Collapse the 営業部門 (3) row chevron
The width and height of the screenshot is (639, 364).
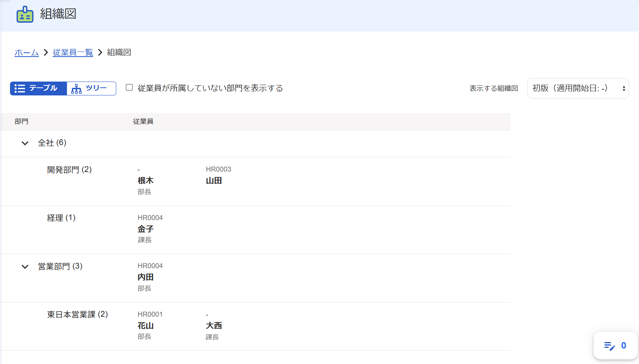(25, 267)
